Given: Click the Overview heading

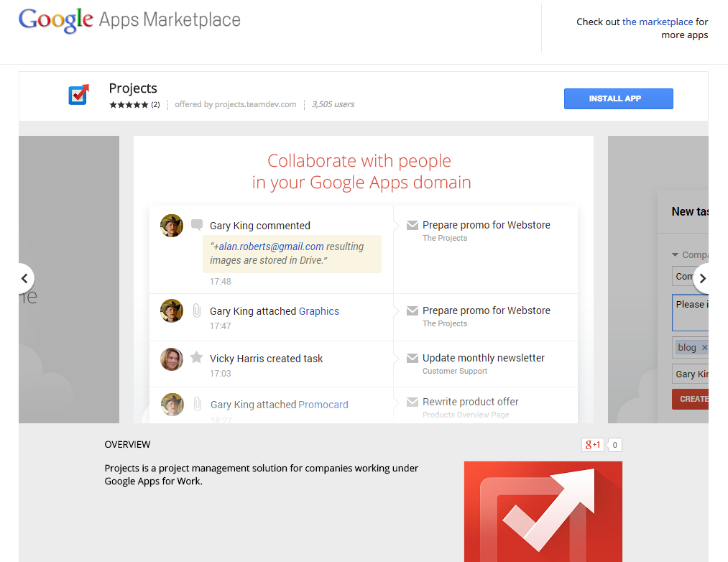Looking at the screenshot, I should click(127, 444).
